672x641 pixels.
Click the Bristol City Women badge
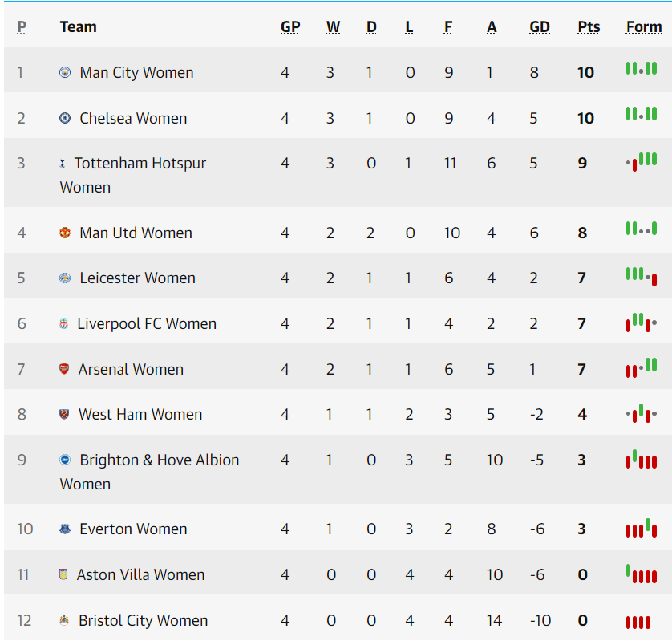pos(64,620)
